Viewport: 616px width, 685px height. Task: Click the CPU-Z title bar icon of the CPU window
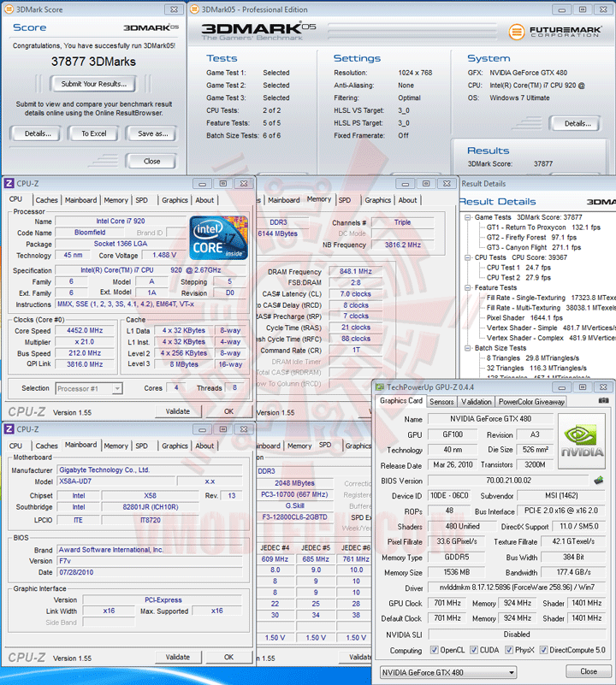pos(9,183)
